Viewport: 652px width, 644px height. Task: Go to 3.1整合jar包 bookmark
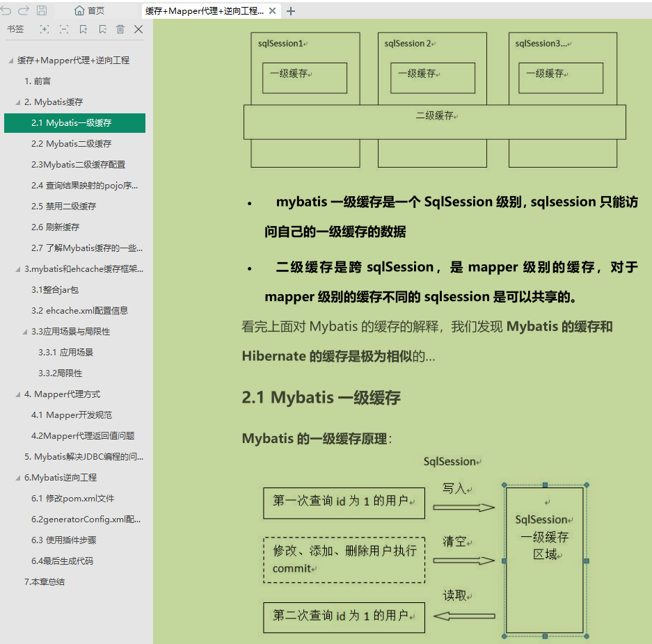[x=55, y=289]
